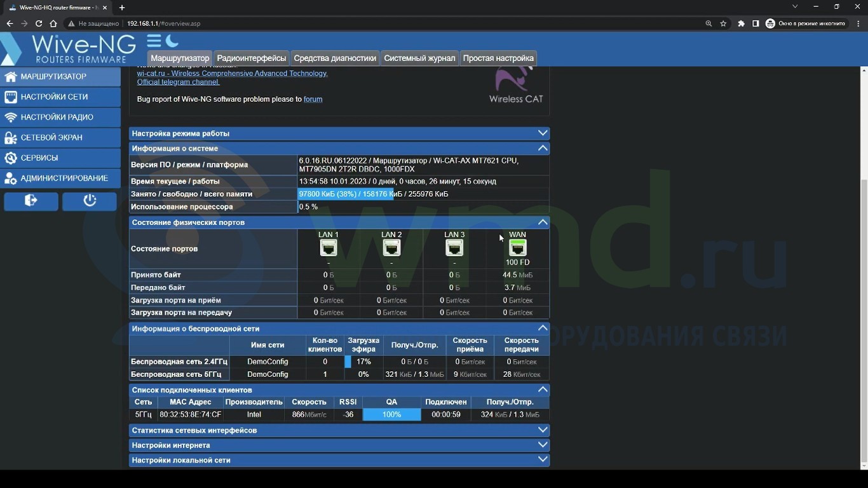Click the LAN 1 port icon
The height and width of the screenshot is (488, 868).
(328, 248)
